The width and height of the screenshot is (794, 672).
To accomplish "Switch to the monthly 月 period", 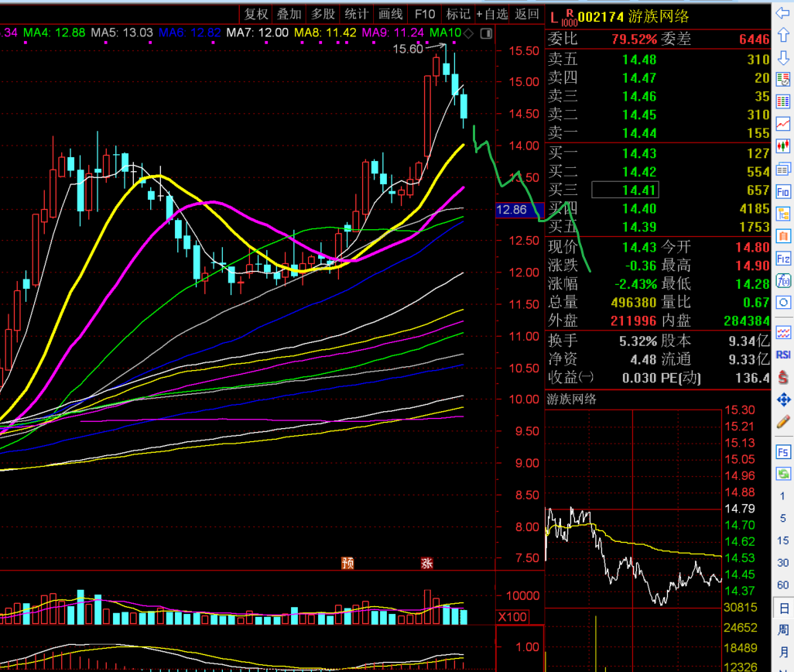I will click(x=783, y=652).
